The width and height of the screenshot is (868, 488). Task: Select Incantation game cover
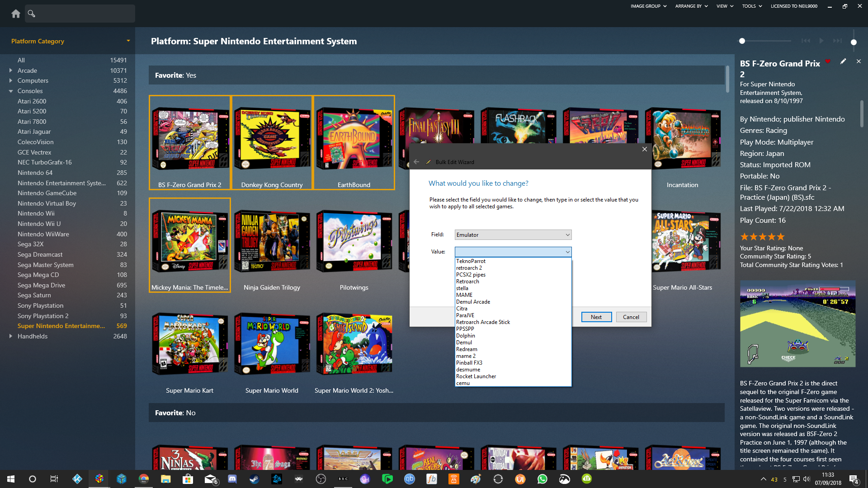[683, 138]
